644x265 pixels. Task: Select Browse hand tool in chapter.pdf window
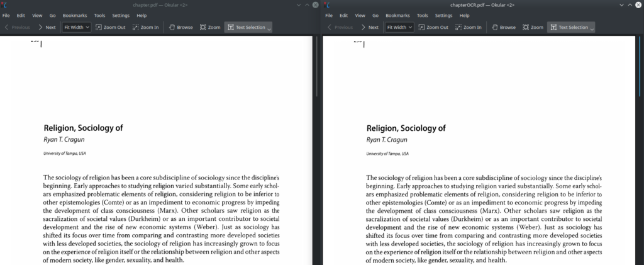coord(180,28)
